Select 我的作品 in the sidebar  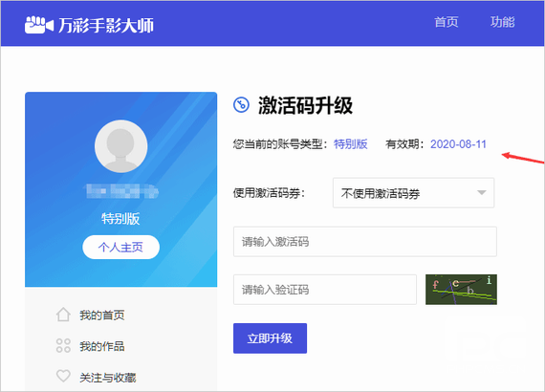coord(102,346)
